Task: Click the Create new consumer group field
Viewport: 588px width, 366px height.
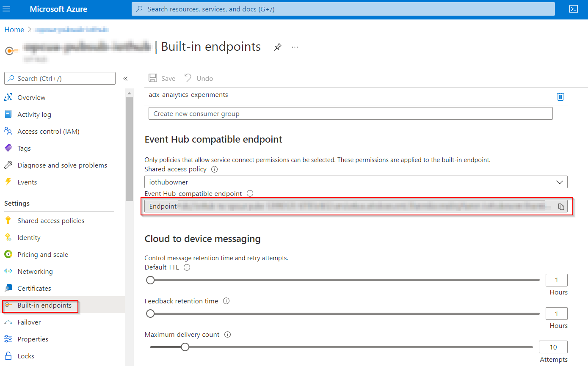Action: coord(351,113)
